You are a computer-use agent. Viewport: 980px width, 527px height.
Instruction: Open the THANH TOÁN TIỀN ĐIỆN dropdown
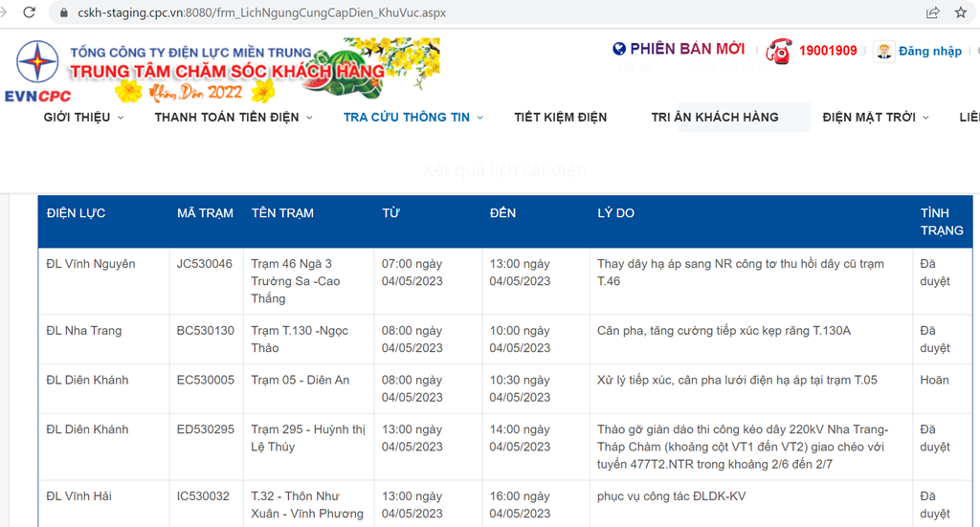[234, 117]
